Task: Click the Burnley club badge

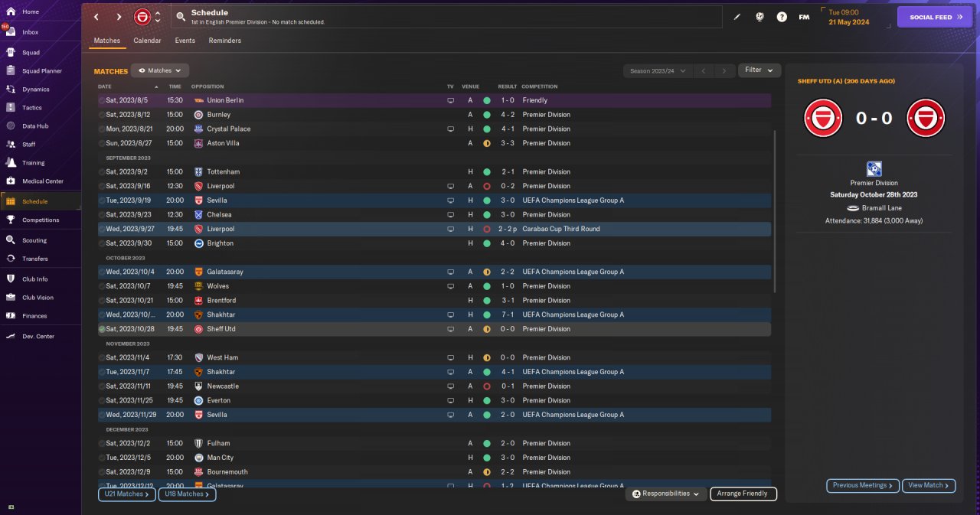Action: point(198,115)
